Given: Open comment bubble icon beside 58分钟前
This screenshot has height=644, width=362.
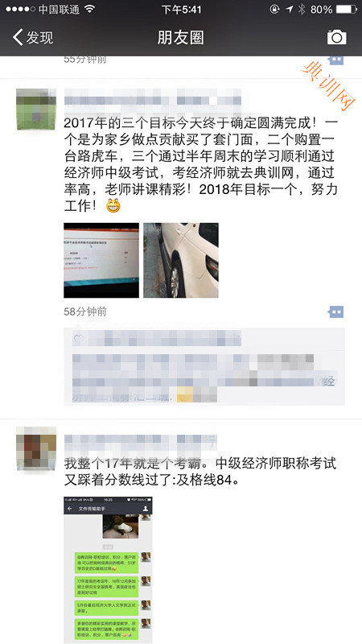Looking at the screenshot, I should [x=335, y=312].
